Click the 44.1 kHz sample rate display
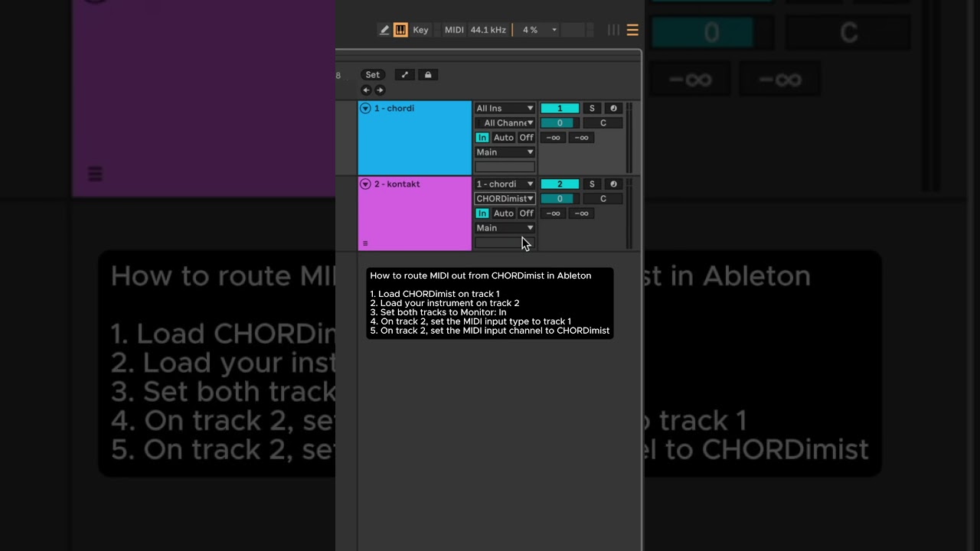The width and height of the screenshot is (980, 551). pos(488,30)
